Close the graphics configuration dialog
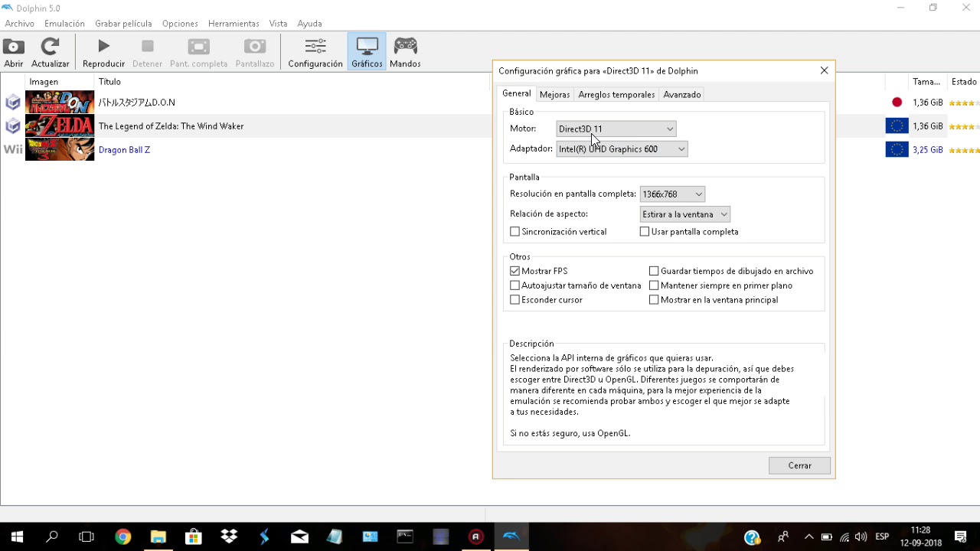The image size is (980, 551). [824, 70]
